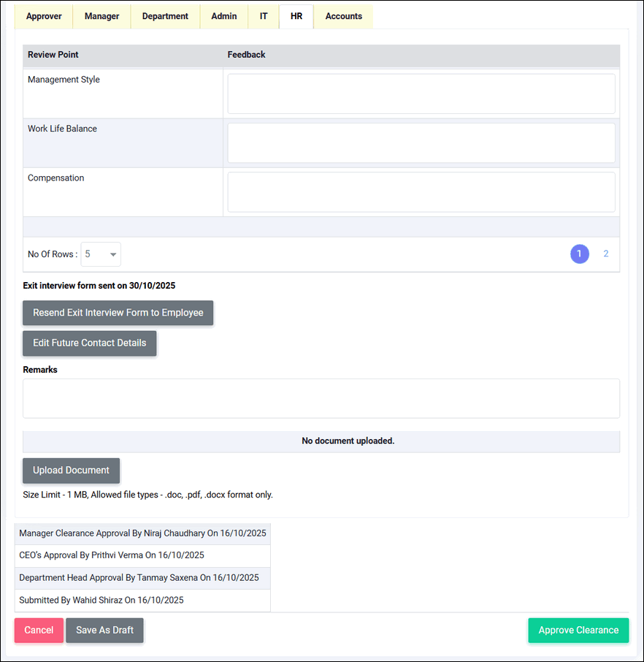Switch to the Approver tab
Screen dimensions: 644x662
tap(44, 16)
